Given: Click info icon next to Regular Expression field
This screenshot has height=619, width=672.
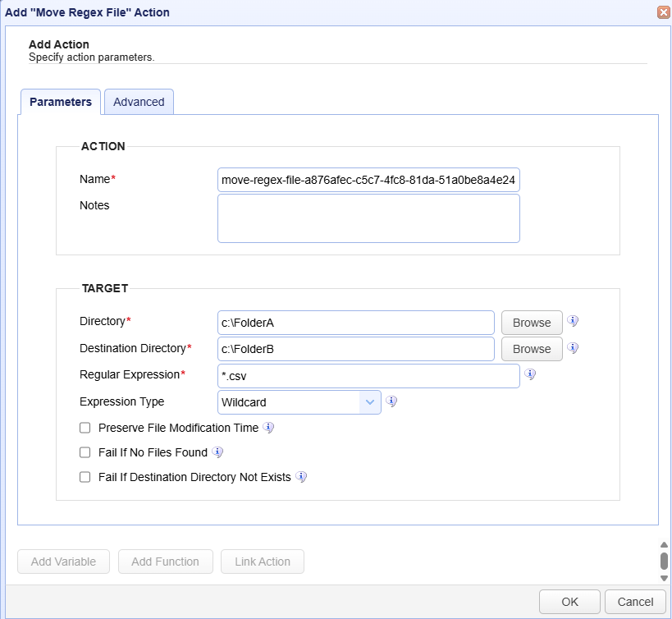Looking at the screenshot, I should 530,374.
